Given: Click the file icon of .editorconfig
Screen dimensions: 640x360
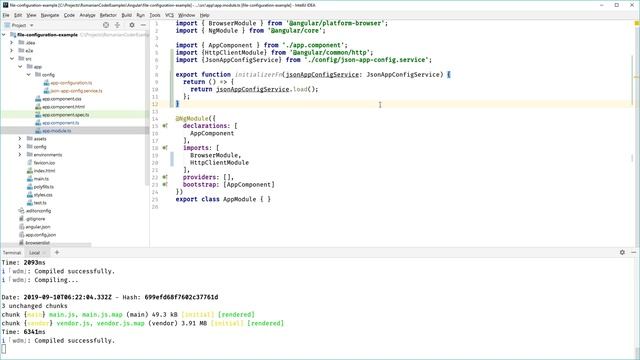Looking at the screenshot, I should pos(22,211).
